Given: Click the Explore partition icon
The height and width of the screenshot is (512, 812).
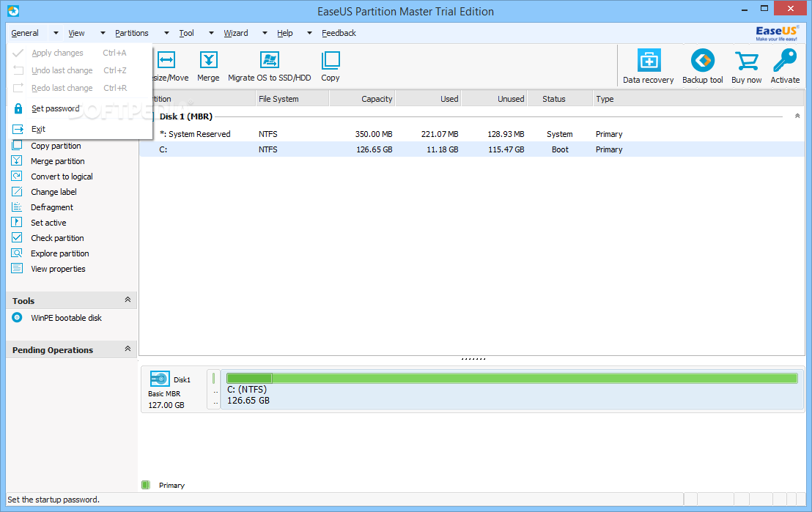Looking at the screenshot, I should tap(17, 253).
